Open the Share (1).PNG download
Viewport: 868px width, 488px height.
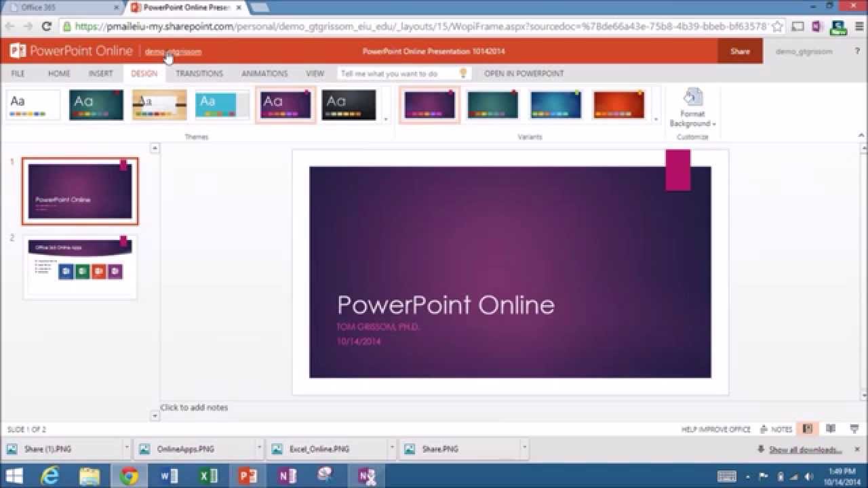[62, 449]
